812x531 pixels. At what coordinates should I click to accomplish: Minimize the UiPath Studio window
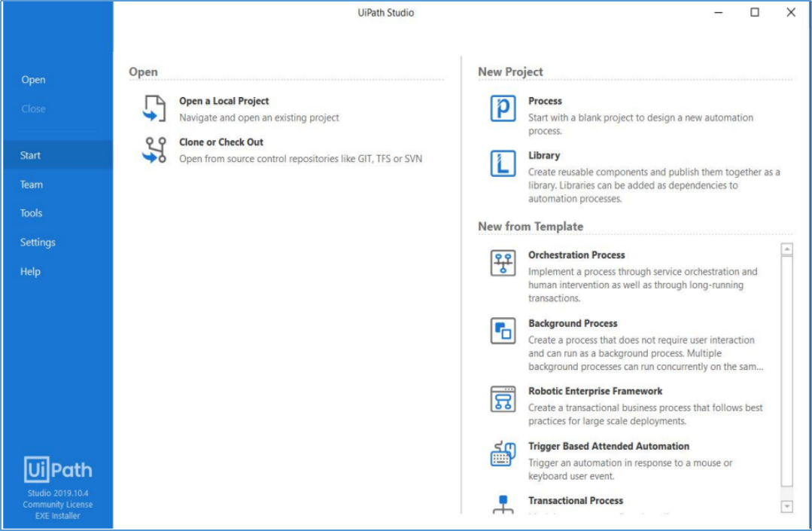point(718,12)
